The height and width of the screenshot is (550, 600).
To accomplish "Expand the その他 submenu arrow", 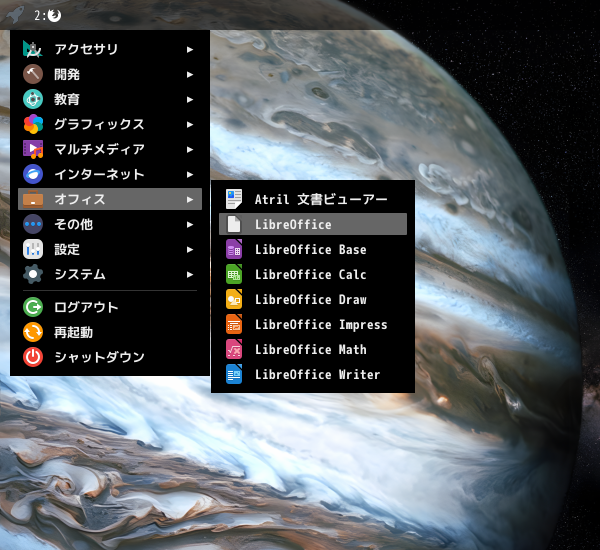I will pos(190,224).
